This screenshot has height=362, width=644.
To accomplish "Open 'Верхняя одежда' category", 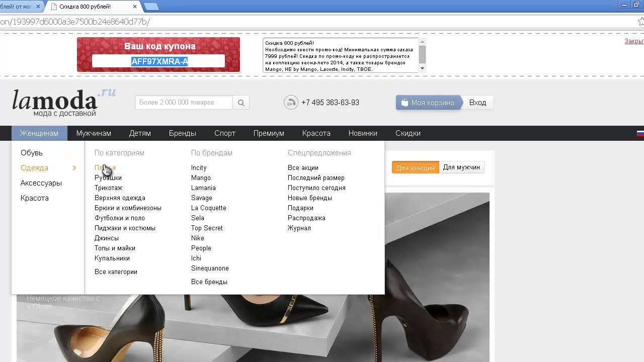I will (120, 198).
